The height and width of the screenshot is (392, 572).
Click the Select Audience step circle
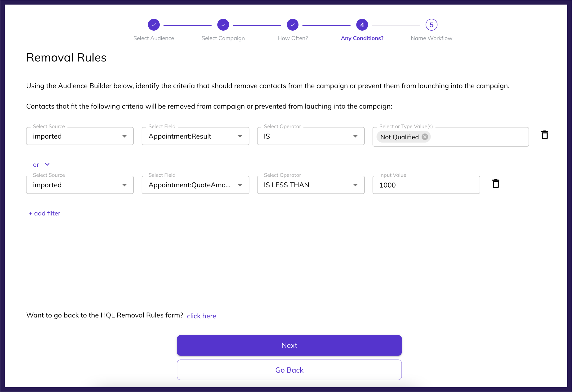coord(154,25)
